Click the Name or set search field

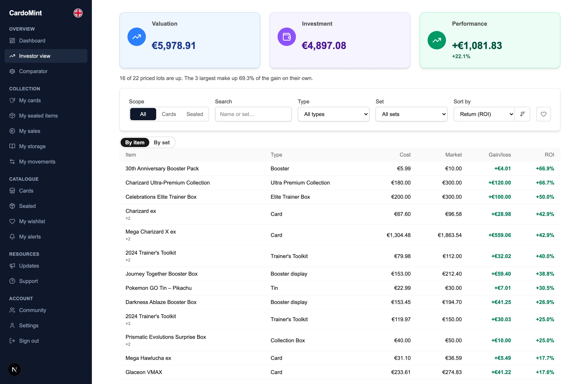tap(253, 114)
